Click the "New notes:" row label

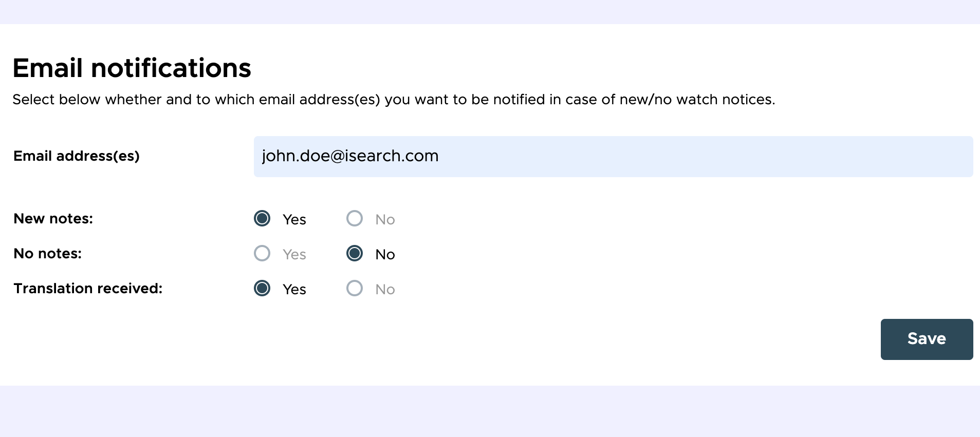53,219
